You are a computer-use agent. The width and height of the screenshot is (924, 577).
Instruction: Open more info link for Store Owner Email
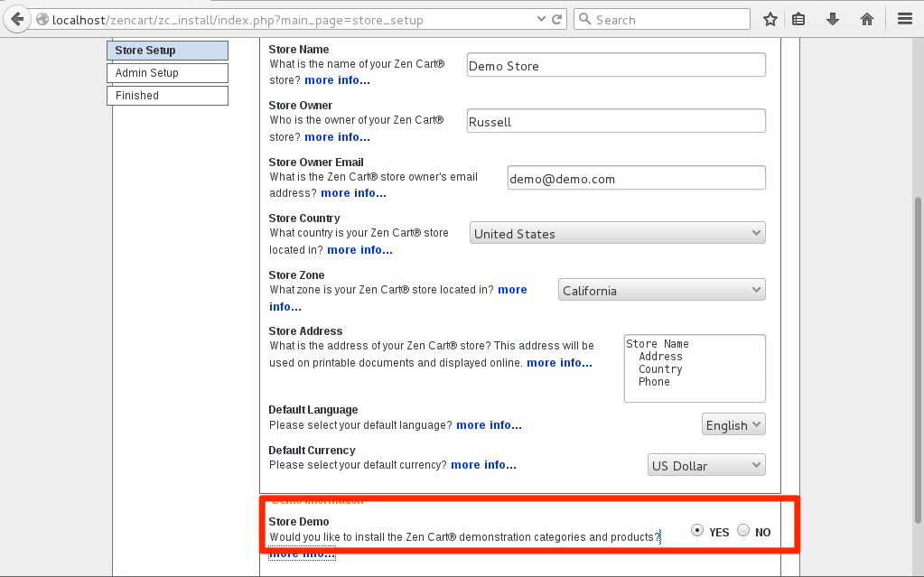[x=353, y=192]
